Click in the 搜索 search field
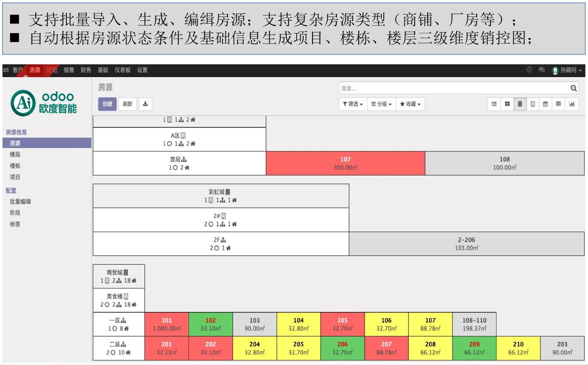 click(454, 88)
